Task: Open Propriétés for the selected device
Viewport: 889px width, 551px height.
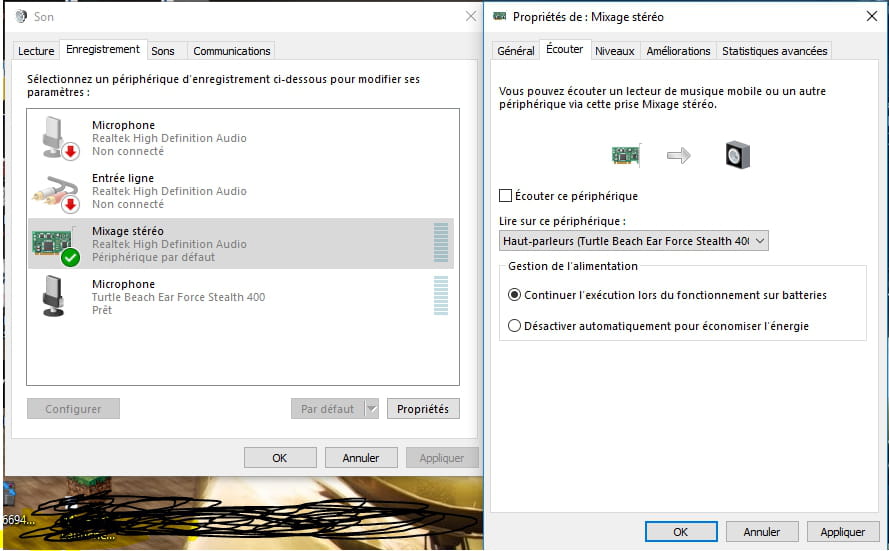Action: click(x=423, y=409)
